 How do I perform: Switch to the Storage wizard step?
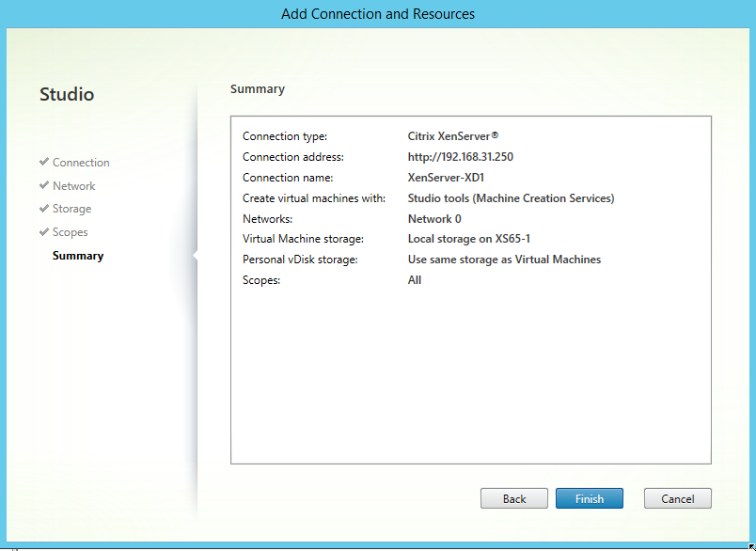pyautogui.click(x=71, y=209)
